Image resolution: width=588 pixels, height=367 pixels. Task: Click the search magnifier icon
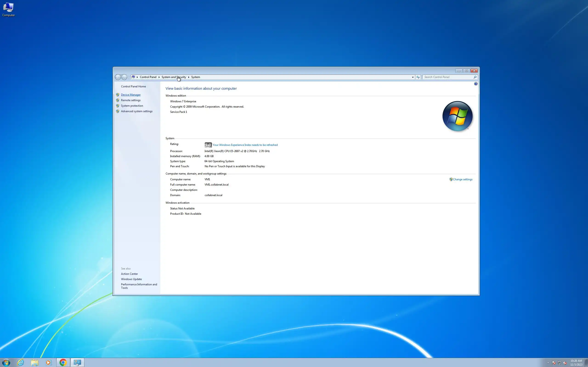(475, 77)
